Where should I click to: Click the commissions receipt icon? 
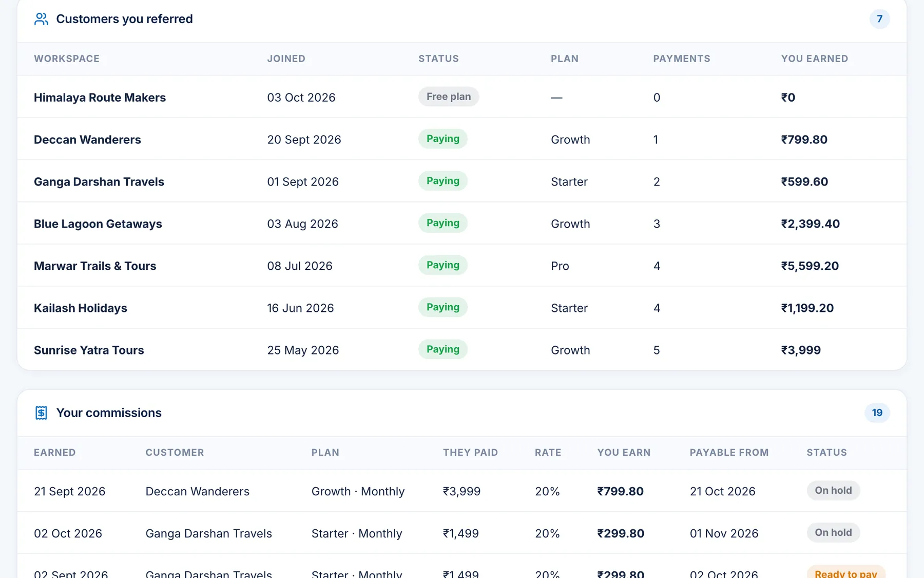coord(41,413)
